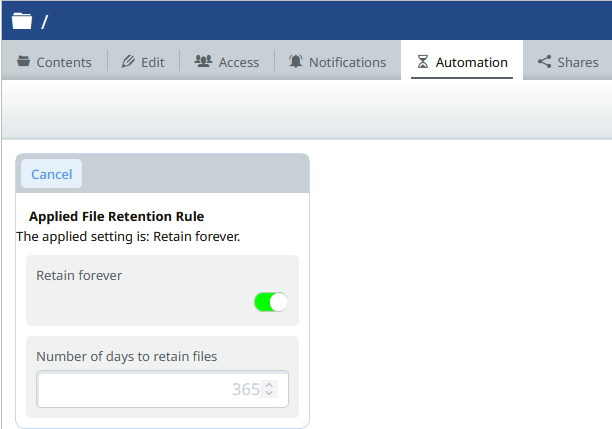Image resolution: width=612 pixels, height=429 pixels.
Task: Open the Notifications tab
Action: (x=337, y=62)
